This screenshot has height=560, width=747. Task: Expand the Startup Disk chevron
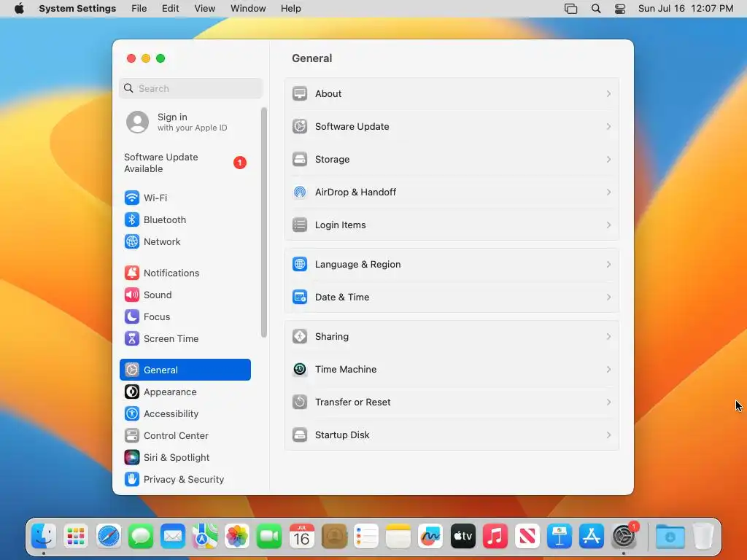click(608, 435)
